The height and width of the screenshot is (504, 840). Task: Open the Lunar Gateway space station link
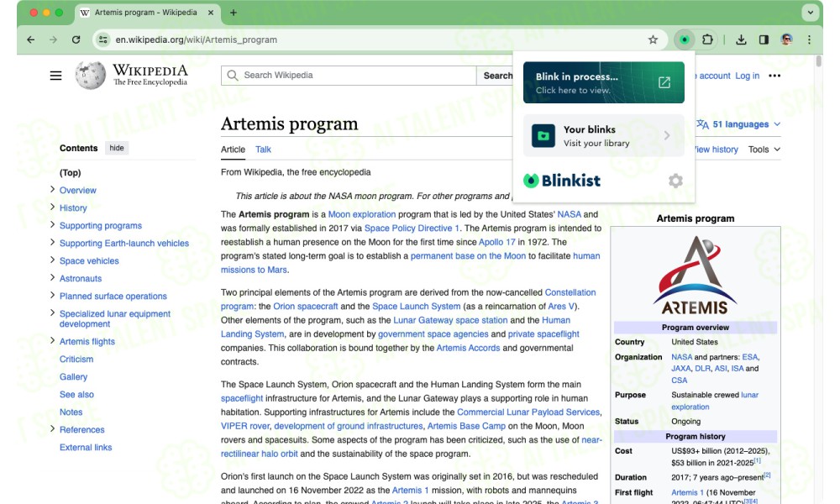450,320
